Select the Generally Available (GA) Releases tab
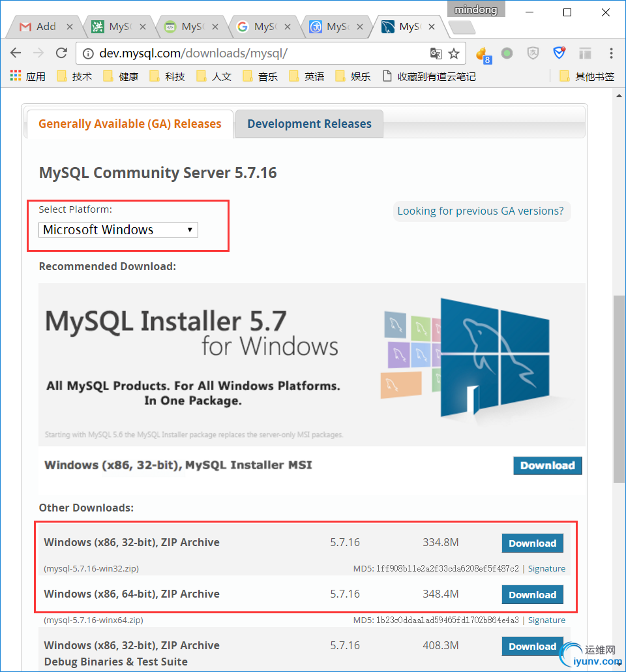 pyautogui.click(x=130, y=124)
